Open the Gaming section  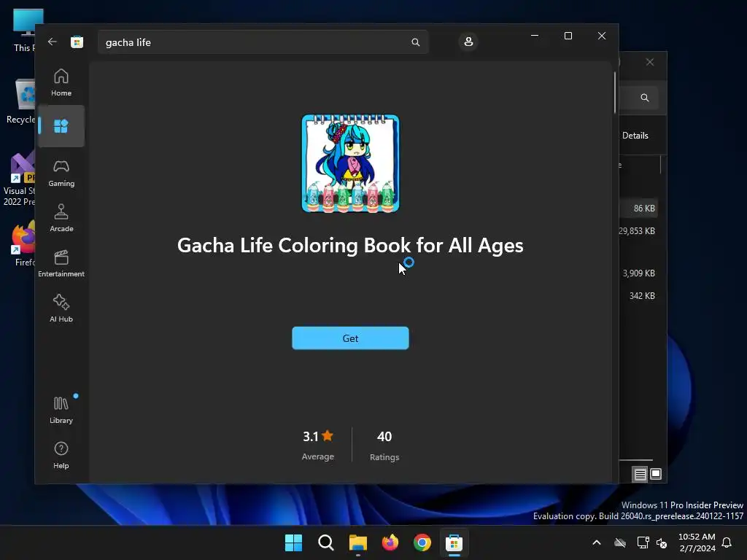tap(61, 173)
